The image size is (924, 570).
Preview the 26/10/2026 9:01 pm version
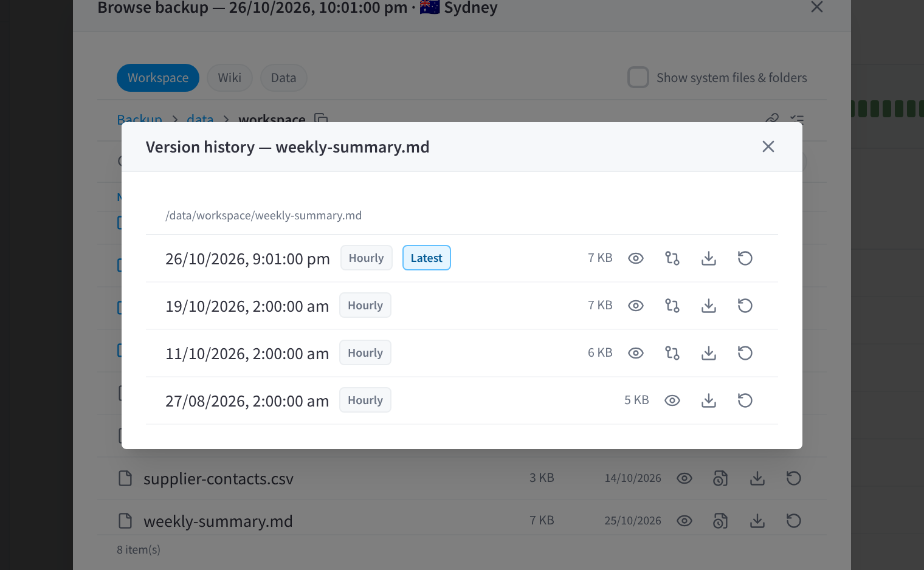click(636, 258)
